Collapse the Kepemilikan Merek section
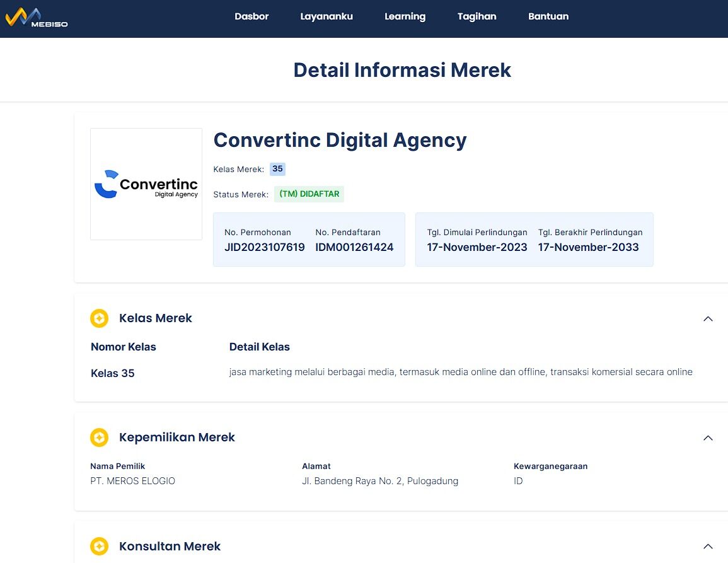Image resolution: width=728 pixels, height=563 pixels. point(708,438)
